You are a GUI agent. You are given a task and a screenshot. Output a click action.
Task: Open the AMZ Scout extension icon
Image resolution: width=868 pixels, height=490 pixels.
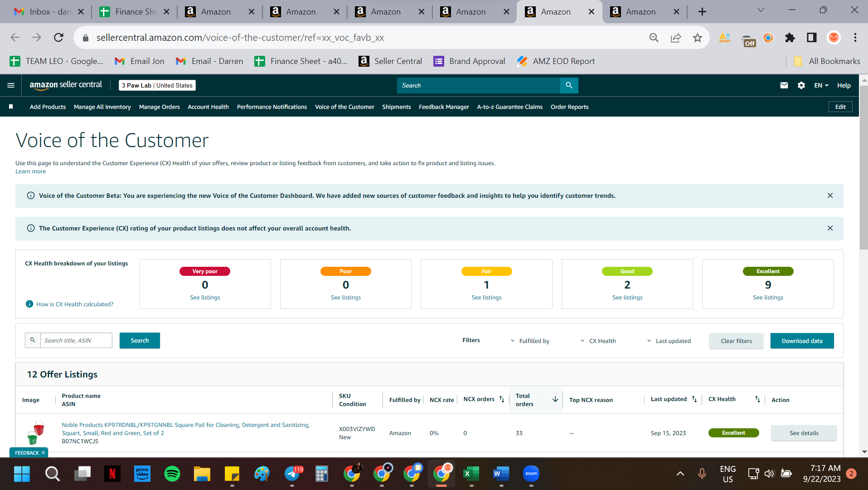tap(725, 38)
